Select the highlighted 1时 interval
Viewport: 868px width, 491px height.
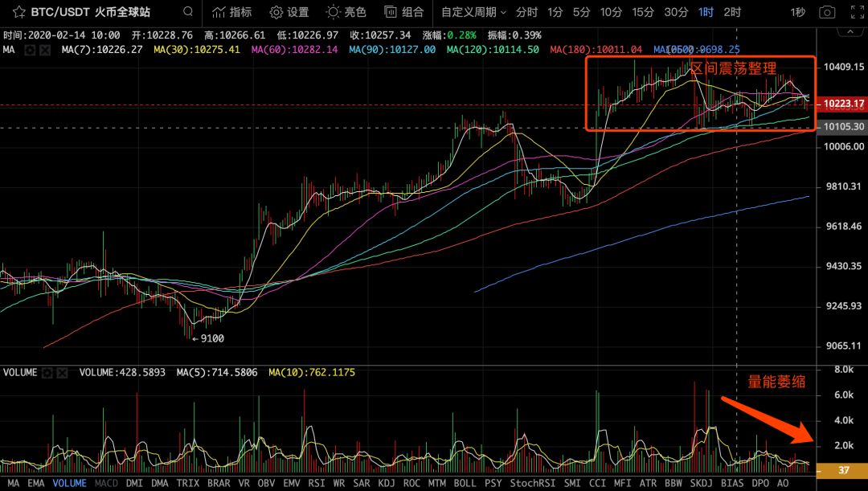pos(706,11)
